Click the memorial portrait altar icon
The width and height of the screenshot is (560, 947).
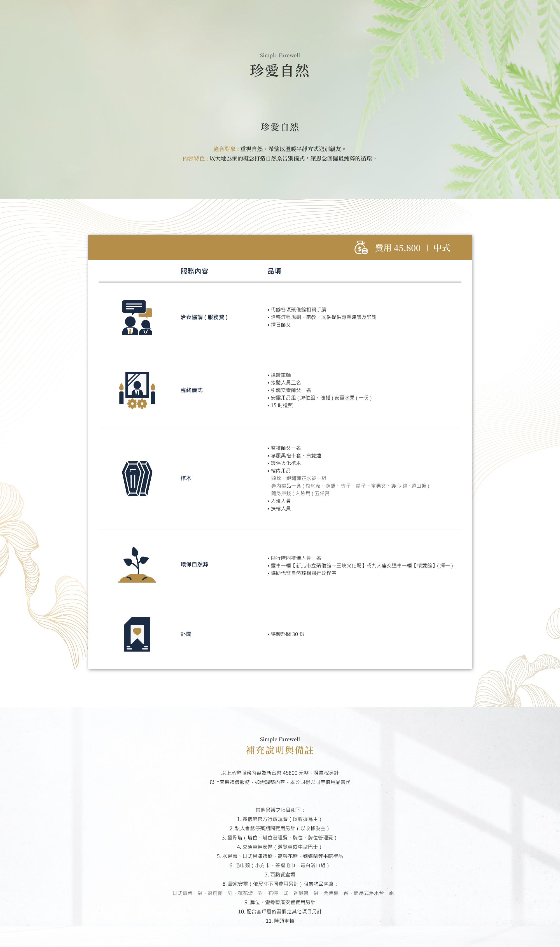tap(137, 390)
